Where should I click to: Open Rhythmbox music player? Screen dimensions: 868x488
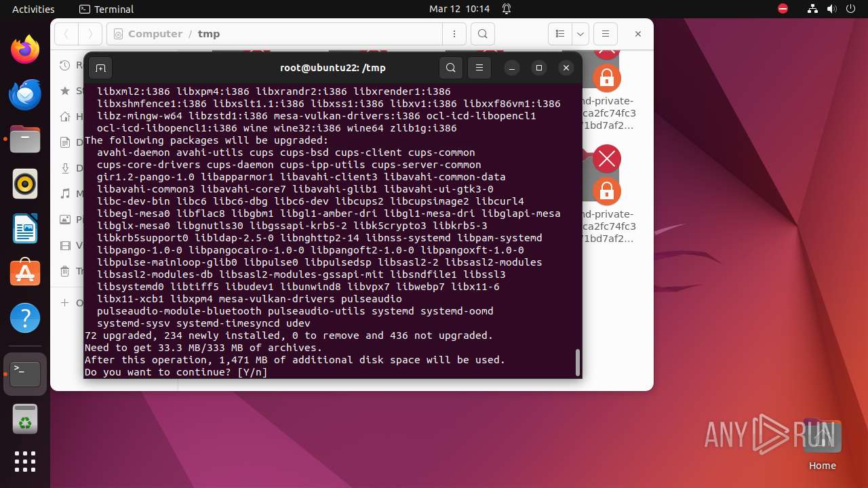(25, 184)
